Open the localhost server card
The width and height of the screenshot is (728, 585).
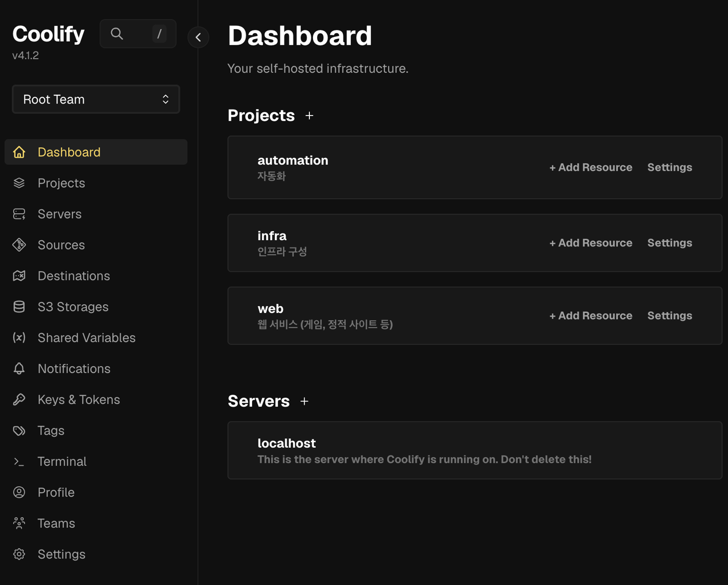pyautogui.click(x=475, y=450)
